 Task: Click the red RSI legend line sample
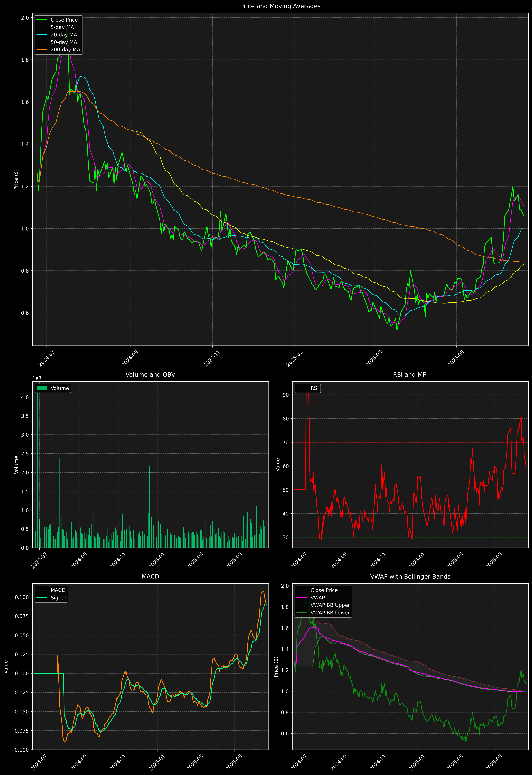click(x=302, y=388)
